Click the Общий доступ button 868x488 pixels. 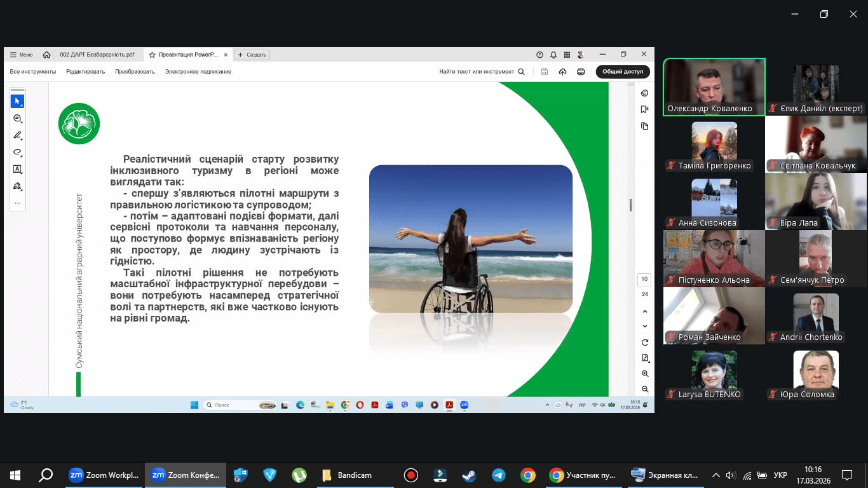[622, 72]
